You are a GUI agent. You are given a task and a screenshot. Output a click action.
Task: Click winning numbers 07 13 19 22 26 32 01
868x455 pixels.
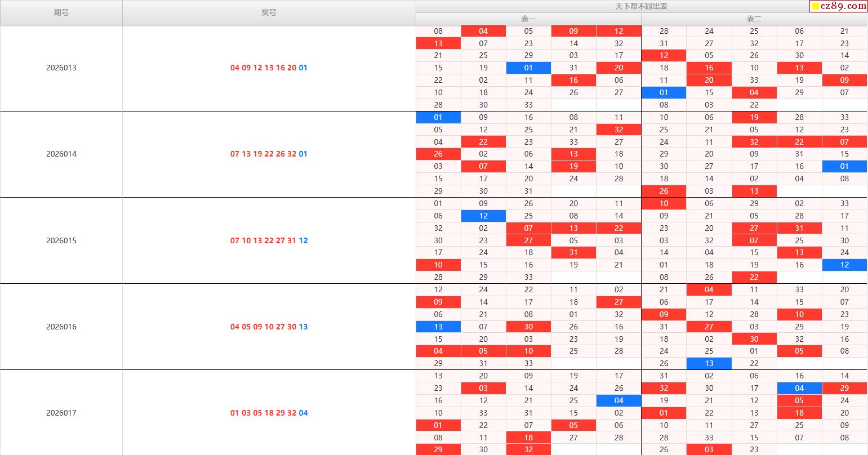click(x=269, y=154)
